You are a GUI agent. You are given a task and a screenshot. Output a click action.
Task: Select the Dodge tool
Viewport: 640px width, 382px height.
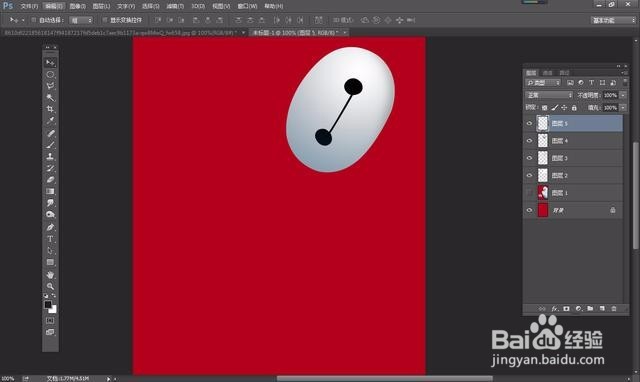pos(50,214)
